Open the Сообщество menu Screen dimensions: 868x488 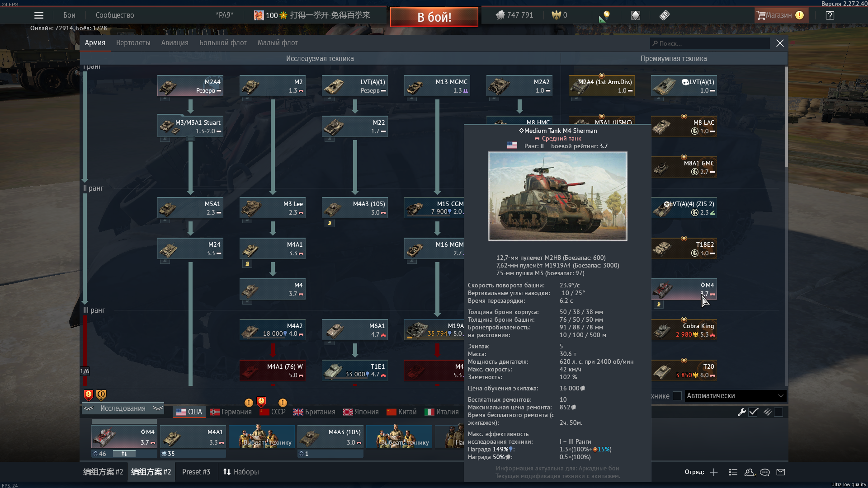click(115, 15)
